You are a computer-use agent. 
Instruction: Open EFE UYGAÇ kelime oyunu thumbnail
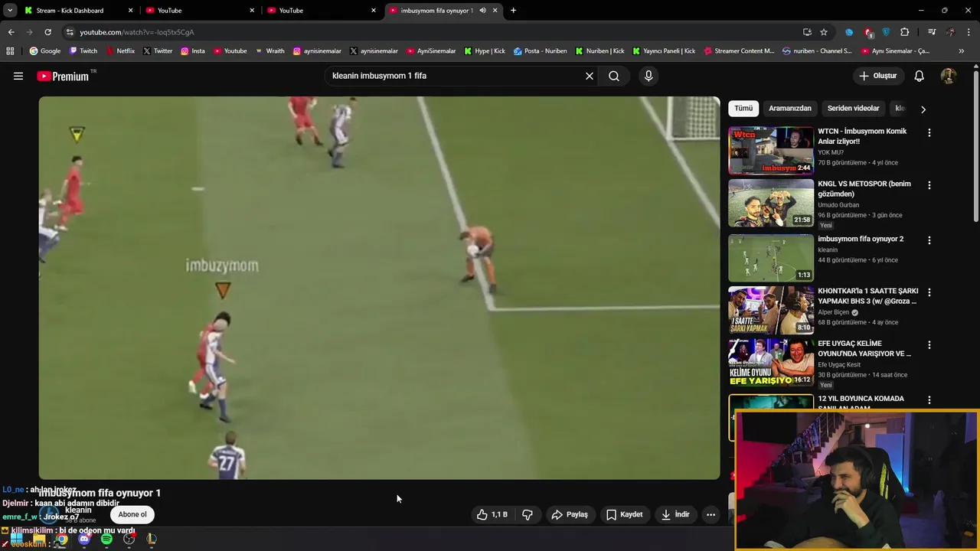click(x=770, y=363)
